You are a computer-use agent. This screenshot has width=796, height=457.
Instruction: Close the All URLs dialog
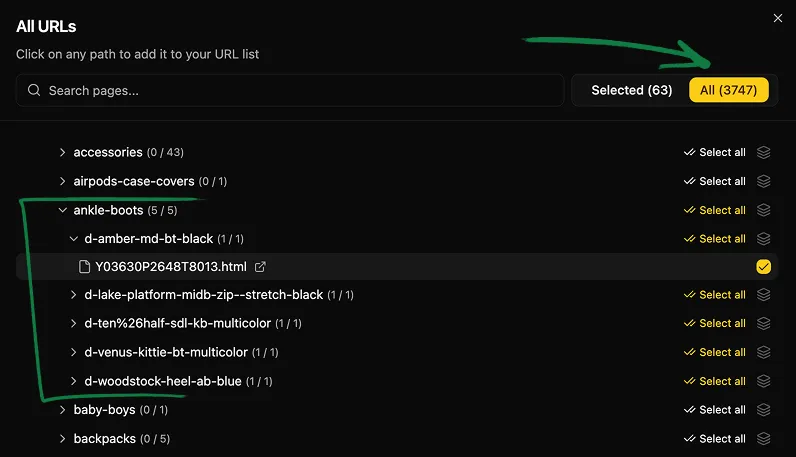(778, 18)
